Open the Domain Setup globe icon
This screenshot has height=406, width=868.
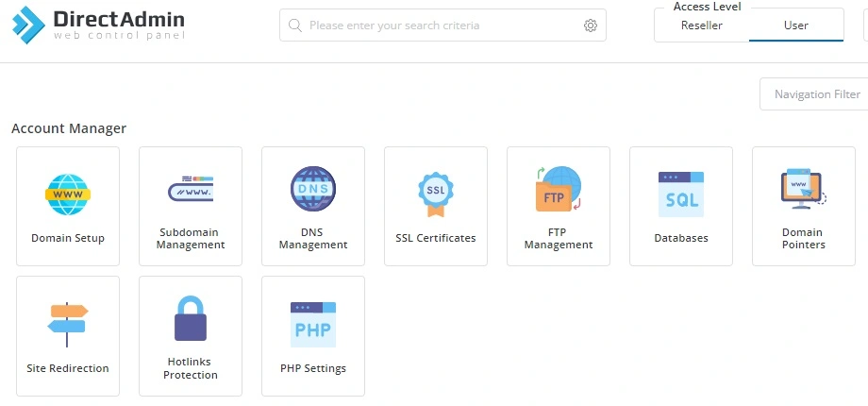(68, 195)
